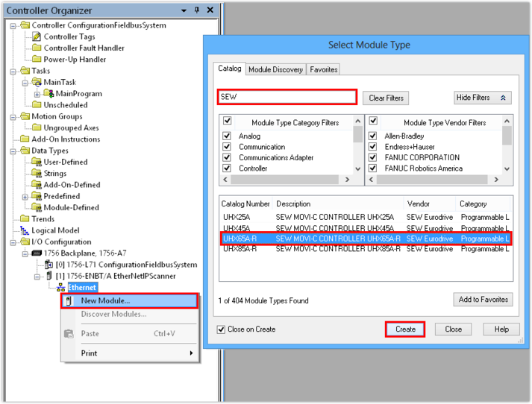The width and height of the screenshot is (532, 404).
Task: Toggle the Close on Create checkbox
Action: (221, 329)
